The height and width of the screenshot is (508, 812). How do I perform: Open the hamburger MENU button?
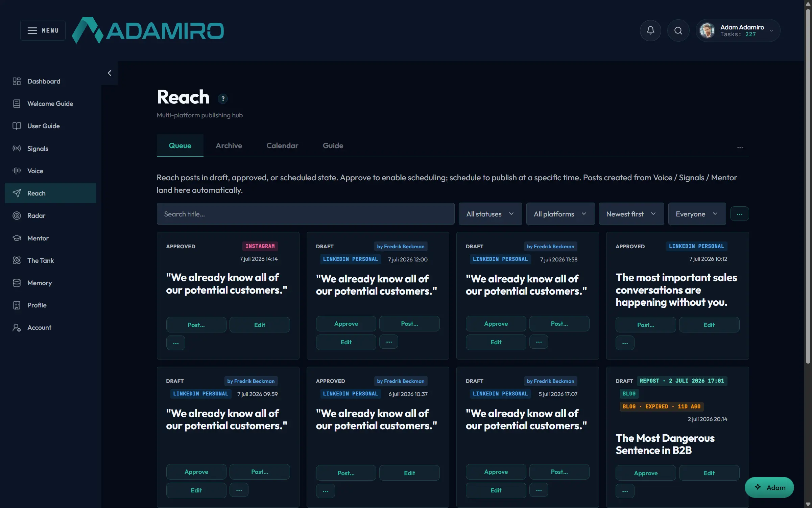(x=43, y=30)
